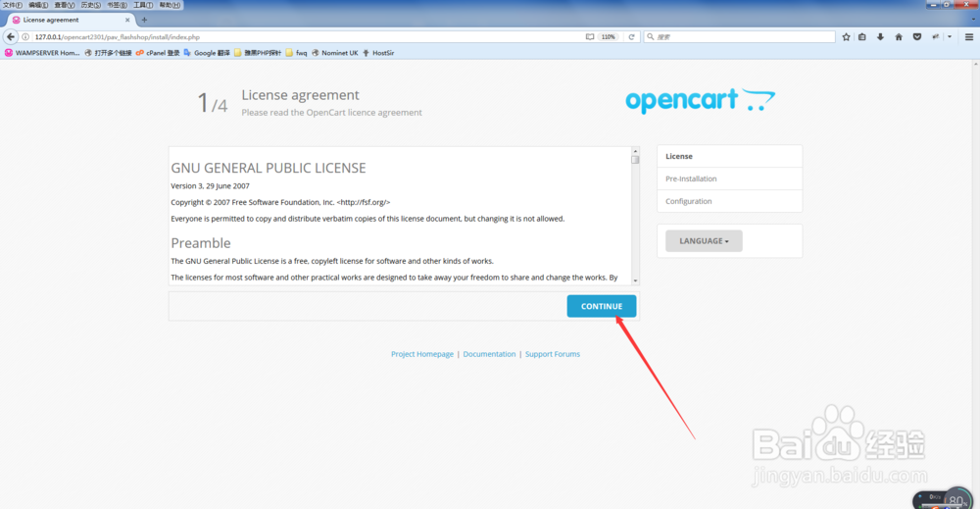Image resolution: width=980 pixels, height=509 pixels.
Task: Click the Copyright 2007 Free Software Foundation line
Action: pos(280,202)
